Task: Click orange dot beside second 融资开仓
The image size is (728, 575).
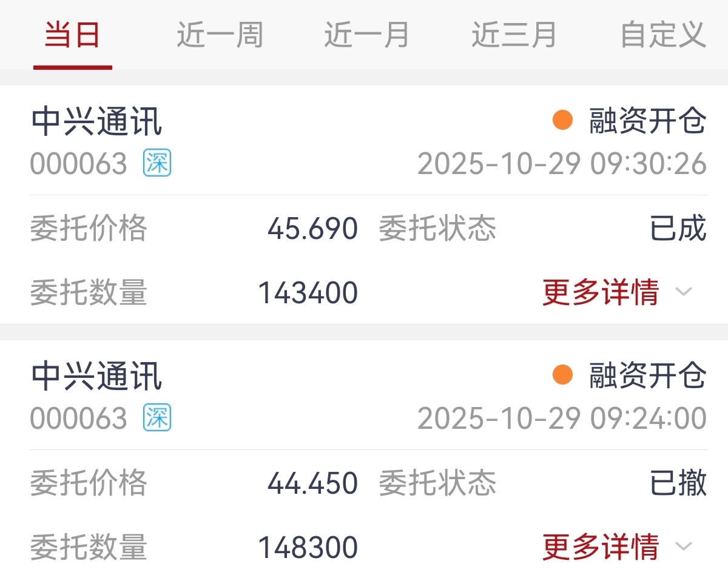Action: coord(562,375)
